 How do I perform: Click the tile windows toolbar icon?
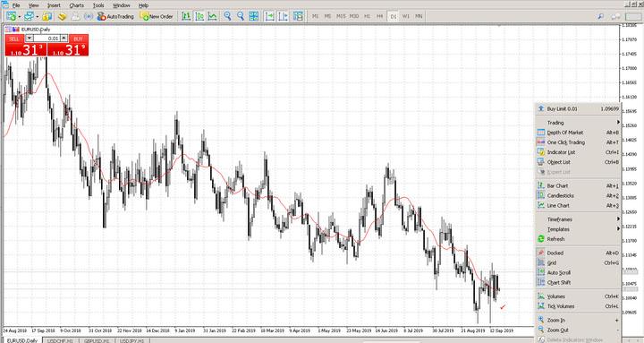254,16
